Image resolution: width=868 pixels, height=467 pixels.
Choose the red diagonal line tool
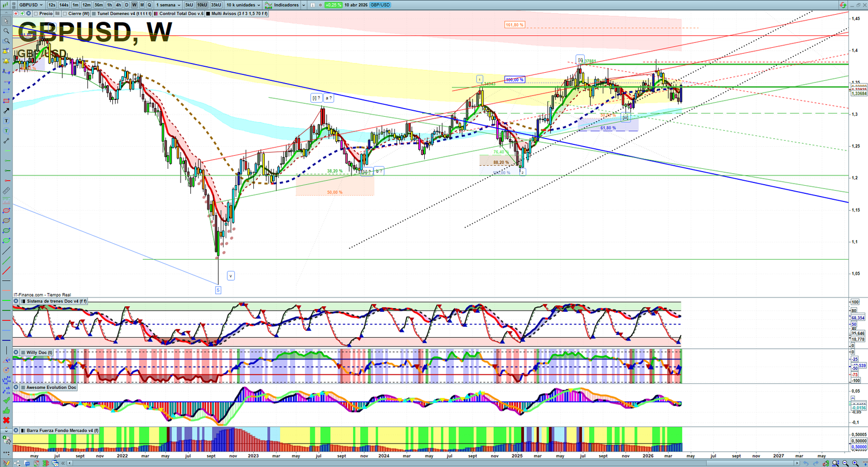tap(6, 270)
